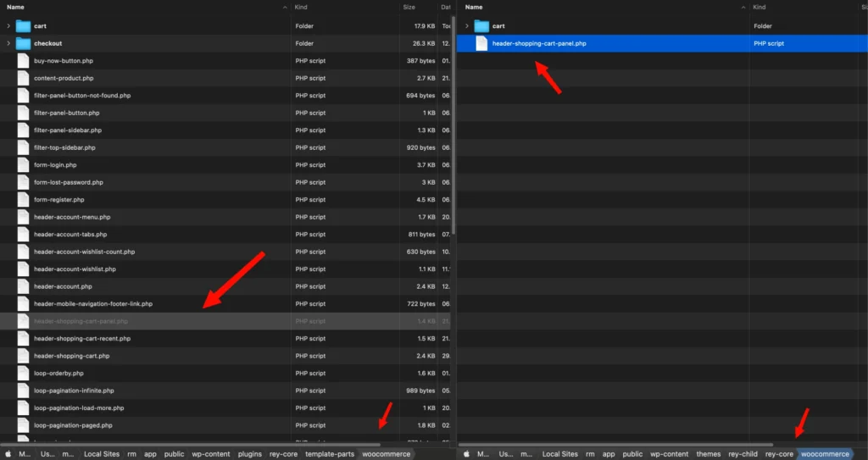868x460 pixels.
Task: Click left window vertical scrollbar
Action: (x=453, y=125)
